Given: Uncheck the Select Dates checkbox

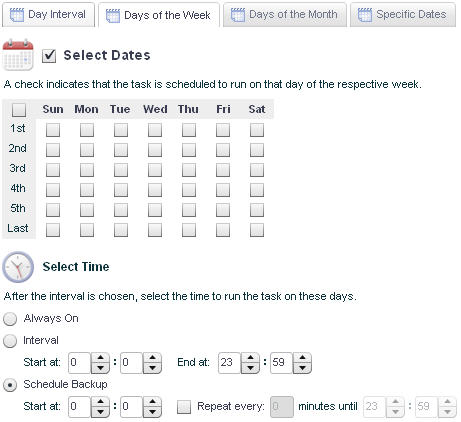Looking at the screenshot, I should pos(49,56).
